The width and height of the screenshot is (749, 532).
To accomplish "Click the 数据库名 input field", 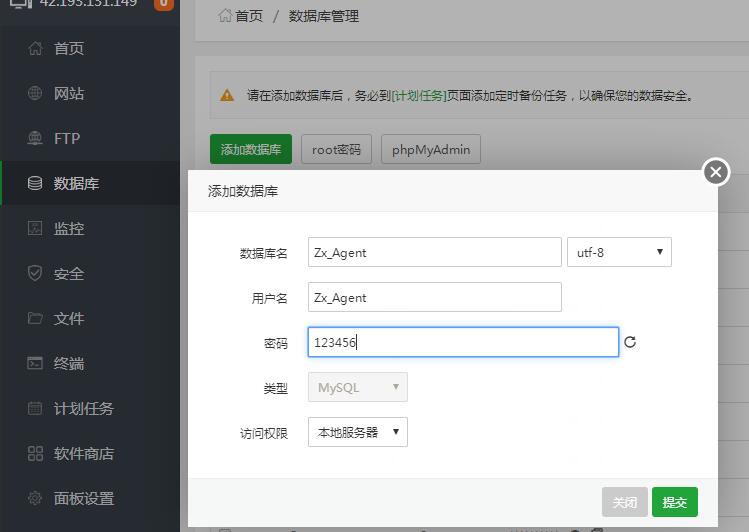I will click(434, 252).
